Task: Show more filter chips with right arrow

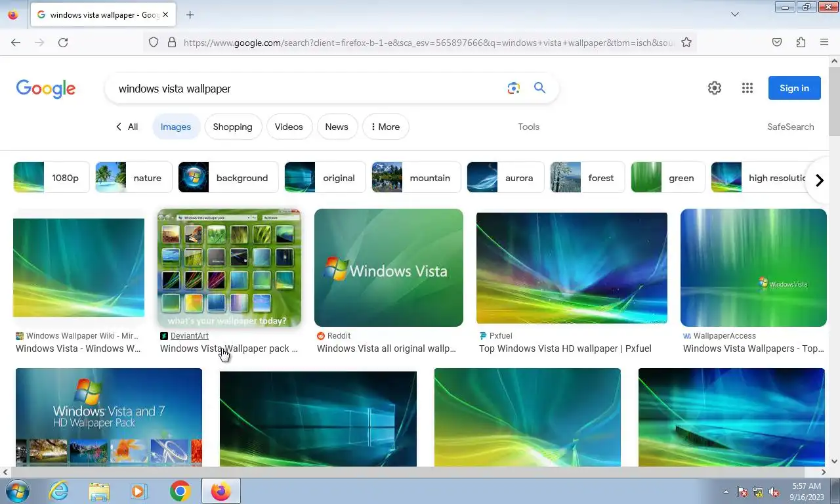Action: point(819,180)
